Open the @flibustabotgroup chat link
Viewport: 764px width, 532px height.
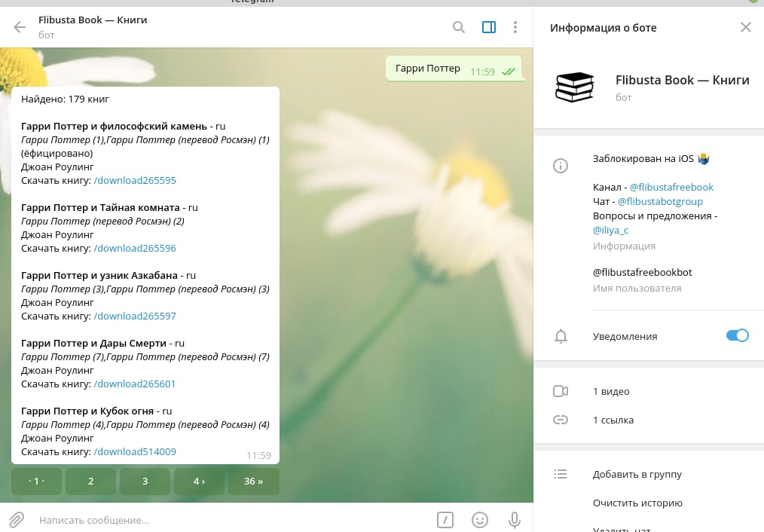pyautogui.click(x=660, y=201)
